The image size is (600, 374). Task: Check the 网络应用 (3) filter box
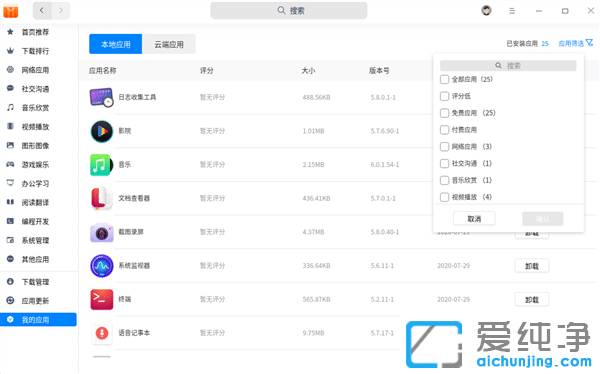[x=444, y=147]
